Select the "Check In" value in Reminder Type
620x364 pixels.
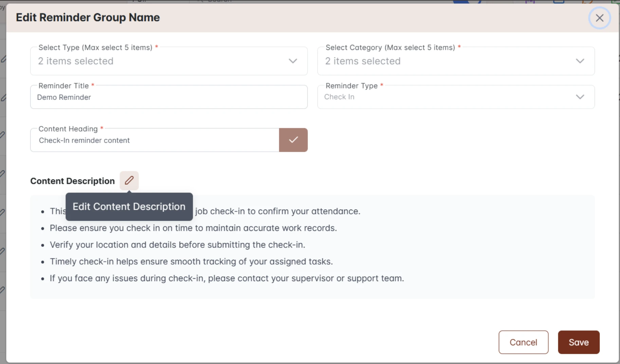[339, 97]
